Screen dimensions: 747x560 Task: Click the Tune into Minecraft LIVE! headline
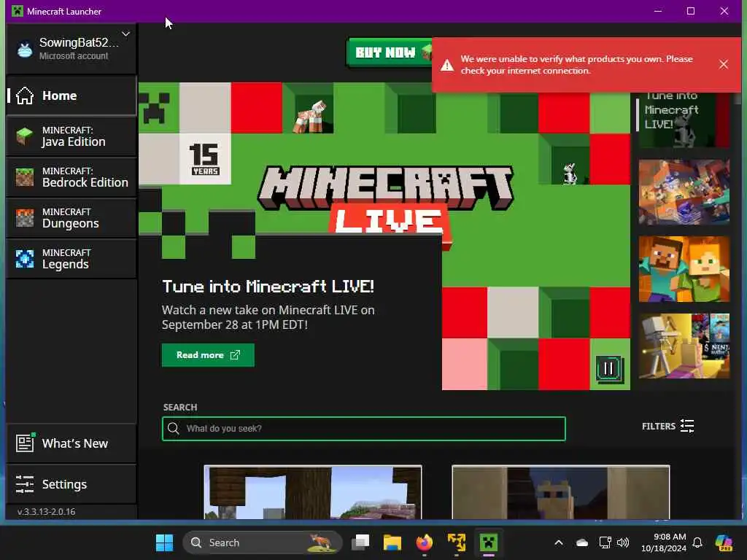click(268, 286)
